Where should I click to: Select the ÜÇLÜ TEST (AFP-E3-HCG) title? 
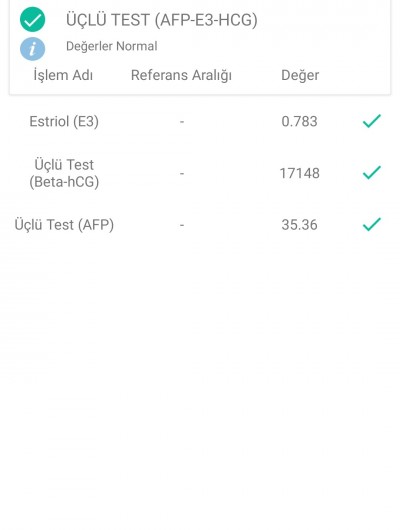click(x=162, y=20)
